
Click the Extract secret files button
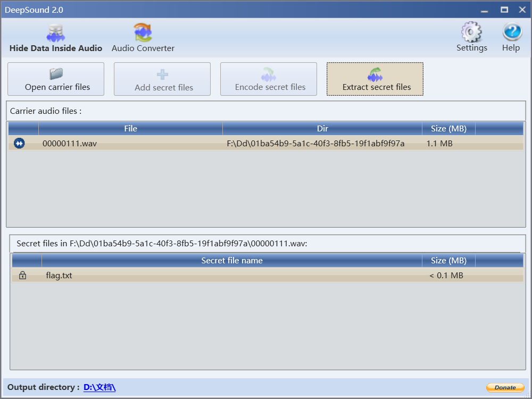point(375,79)
